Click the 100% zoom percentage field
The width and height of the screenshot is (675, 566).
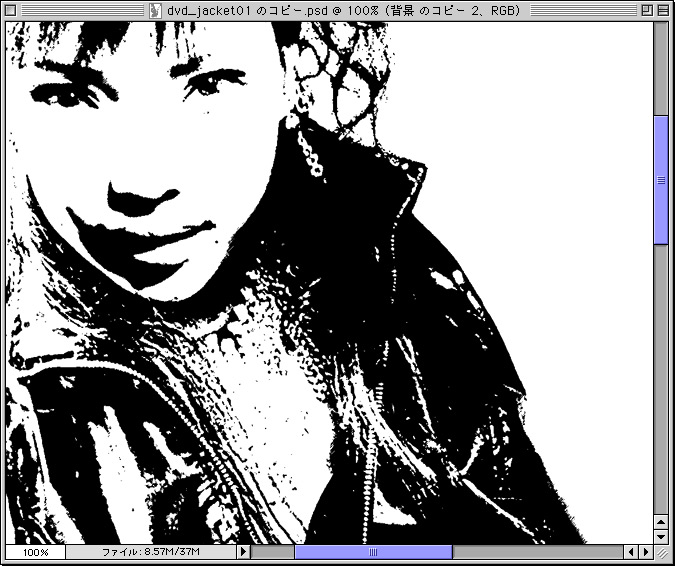(35, 552)
